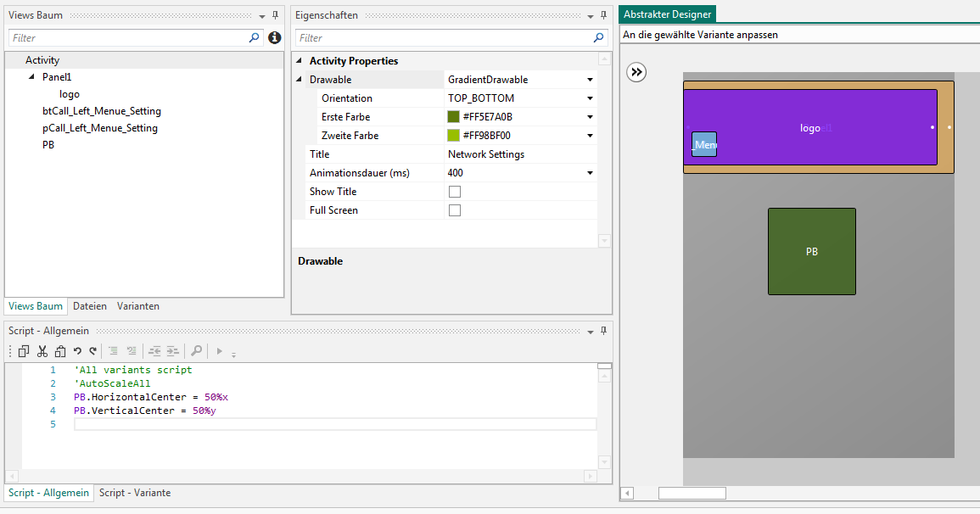Click the double-arrow button in designer
Image resolution: width=980 pixels, height=514 pixels.
[x=636, y=72]
